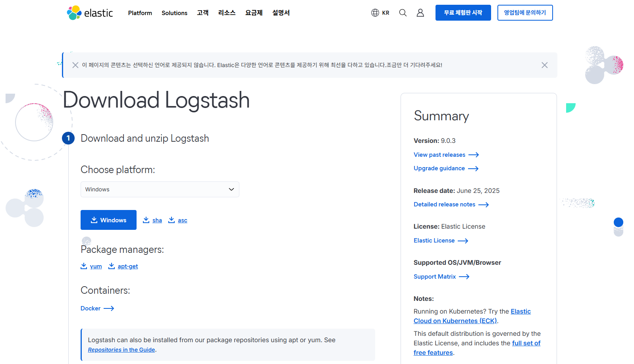Image resolution: width=634 pixels, height=364 pixels.
Task: Open the 고객 menu
Action: point(202,13)
